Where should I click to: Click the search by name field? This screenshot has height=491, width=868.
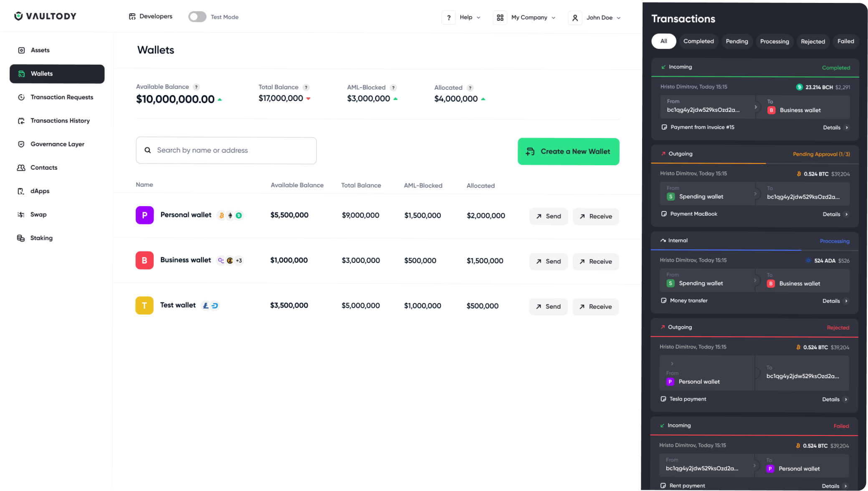pyautogui.click(x=226, y=151)
